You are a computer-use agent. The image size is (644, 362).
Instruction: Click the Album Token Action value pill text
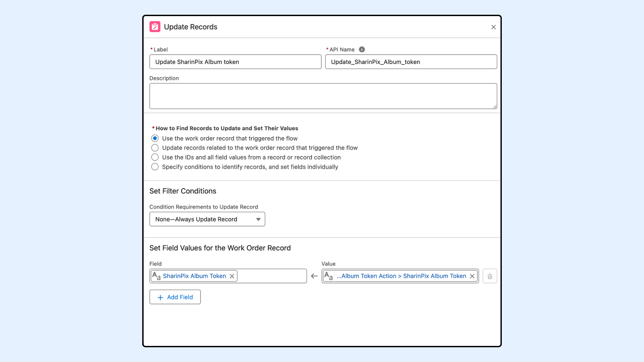[401, 276]
